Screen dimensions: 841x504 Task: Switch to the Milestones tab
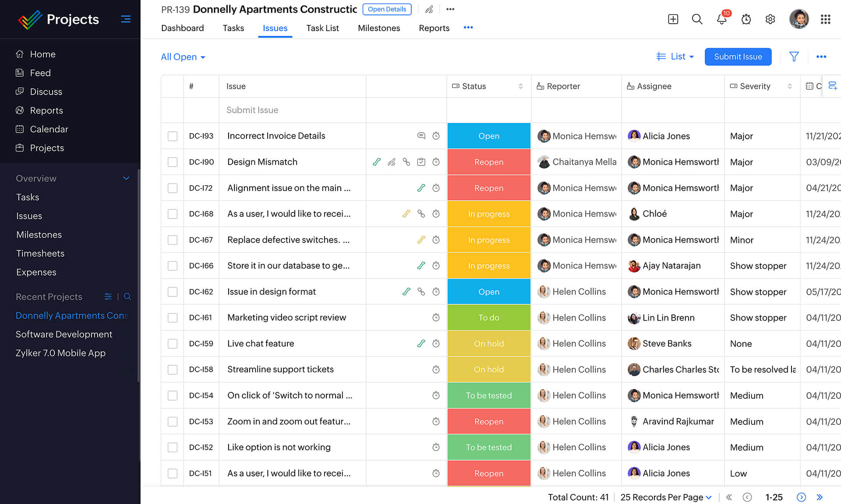pos(378,28)
